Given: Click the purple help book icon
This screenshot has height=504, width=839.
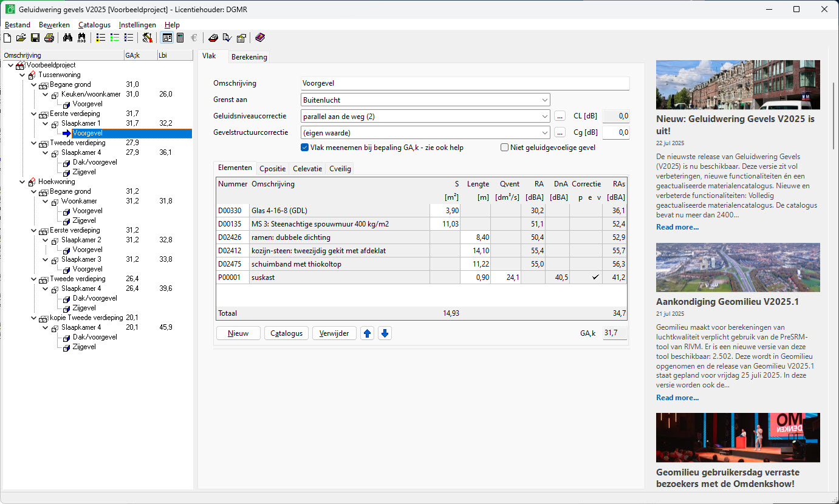Looking at the screenshot, I should (260, 38).
